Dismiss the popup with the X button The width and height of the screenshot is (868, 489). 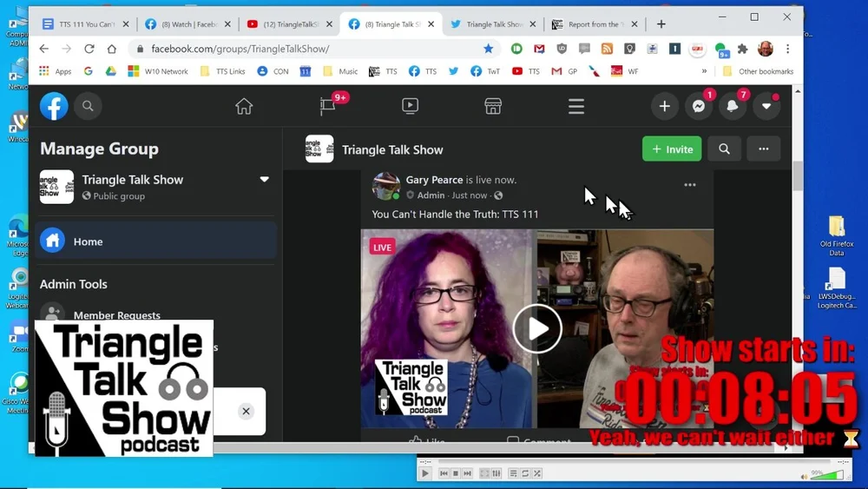coord(246,412)
